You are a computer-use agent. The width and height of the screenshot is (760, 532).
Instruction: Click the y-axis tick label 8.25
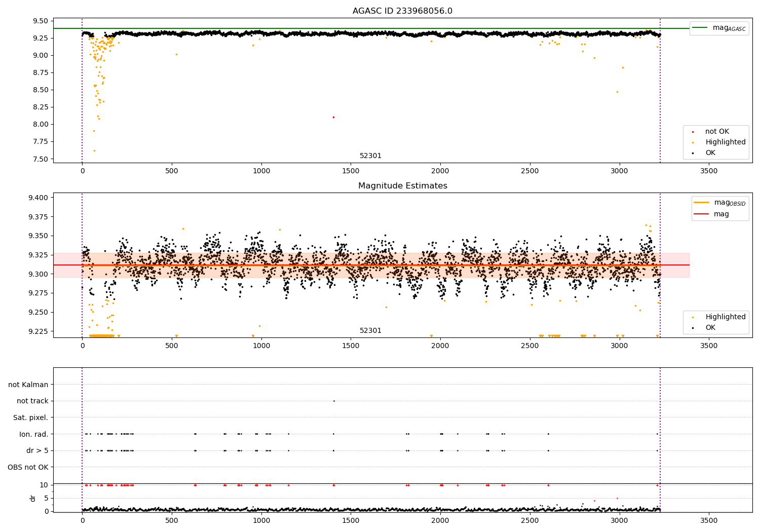41,107
